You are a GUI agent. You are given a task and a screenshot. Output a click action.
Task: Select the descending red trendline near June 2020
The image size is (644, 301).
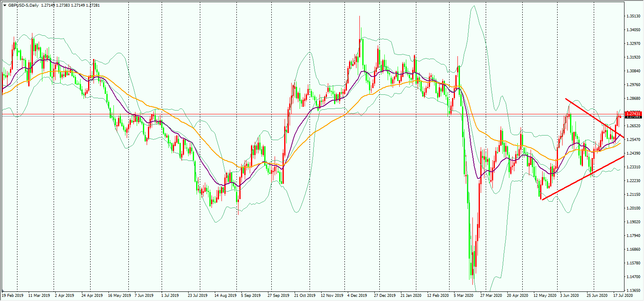tap(595, 118)
